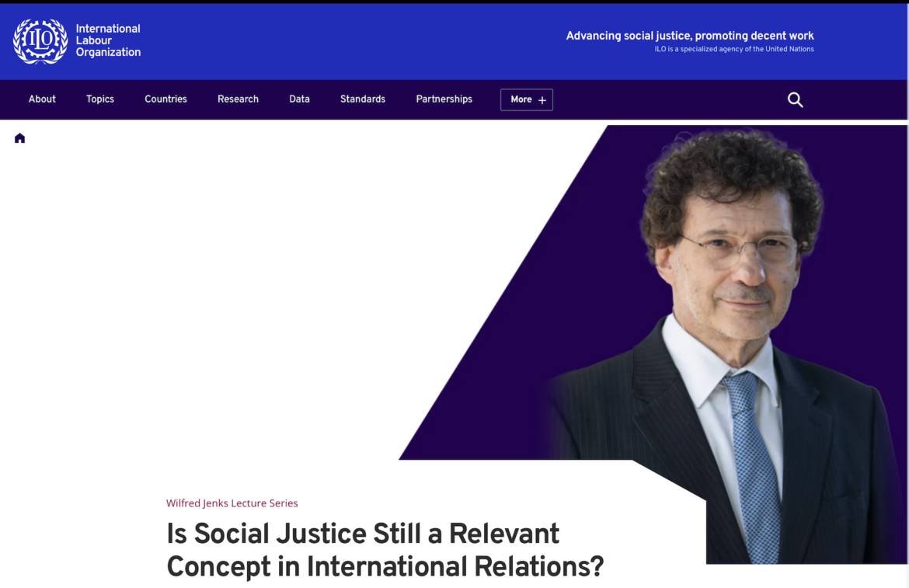The image size is (909, 588).
Task: Go to home via breadcrumb house icon
Action: (x=19, y=138)
